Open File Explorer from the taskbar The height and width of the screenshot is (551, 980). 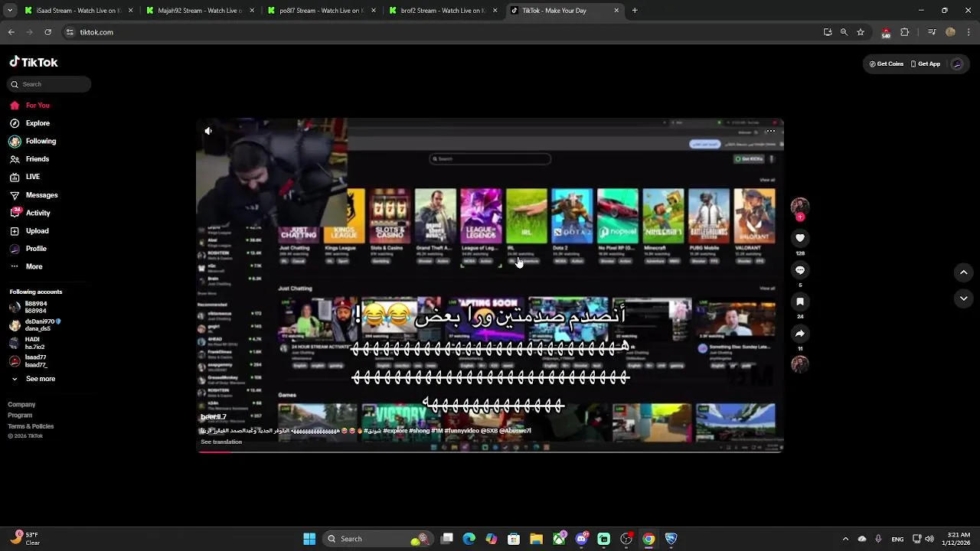(536, 539)
